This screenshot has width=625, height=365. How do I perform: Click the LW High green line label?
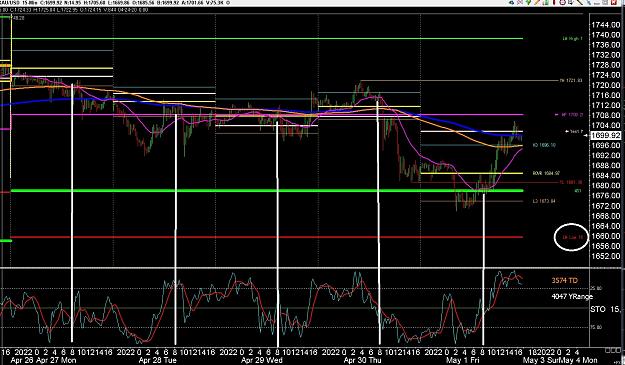tap(572, 39)
